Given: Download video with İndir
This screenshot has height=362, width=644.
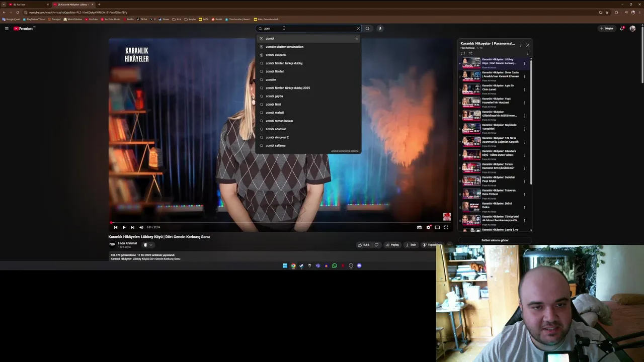Looking at the screenshot, I should [411, 245].
